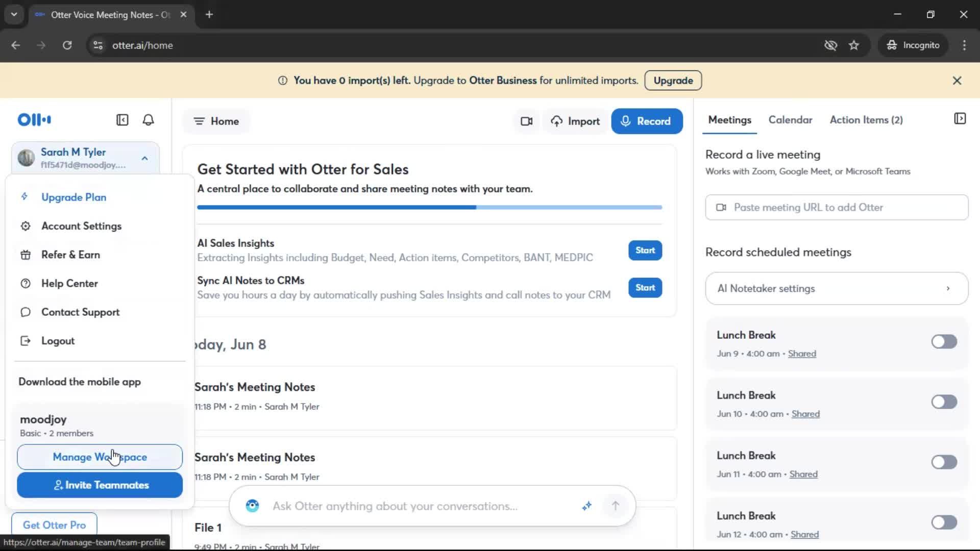Open Shared link for Jun 10 Lunch Break
Screen dimensions: 980x551
pos(805,414)
